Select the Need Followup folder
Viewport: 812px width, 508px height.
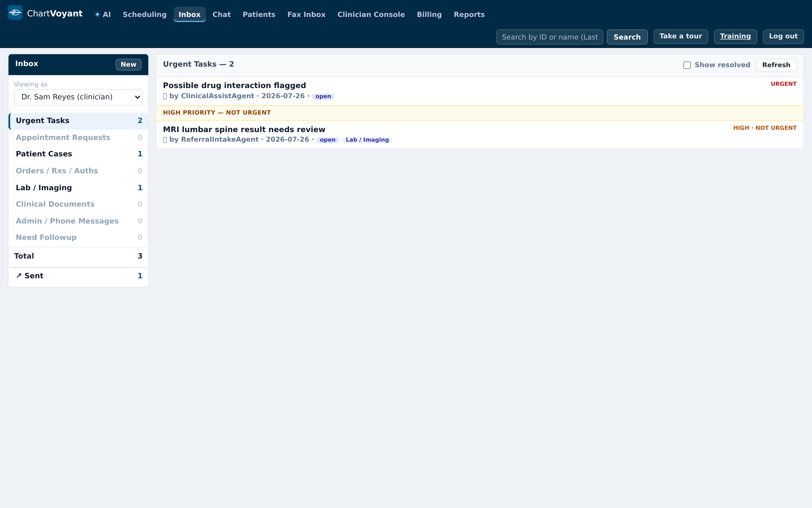(78, 238)
